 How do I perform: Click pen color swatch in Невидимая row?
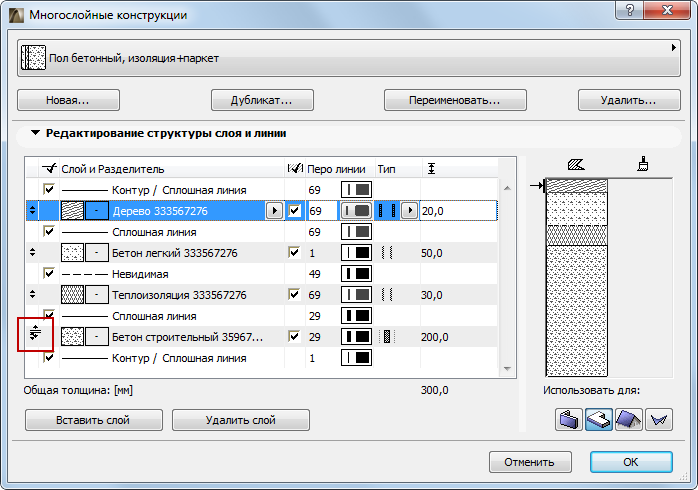click(x=357, y=274)
